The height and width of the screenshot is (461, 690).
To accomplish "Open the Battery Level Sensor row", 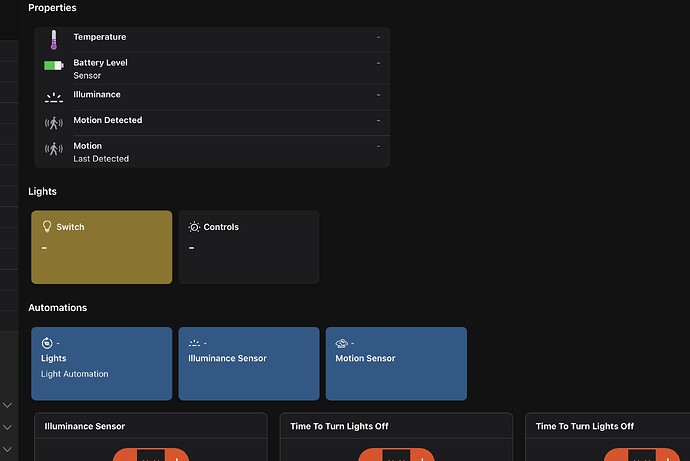I will pos(213,69).
